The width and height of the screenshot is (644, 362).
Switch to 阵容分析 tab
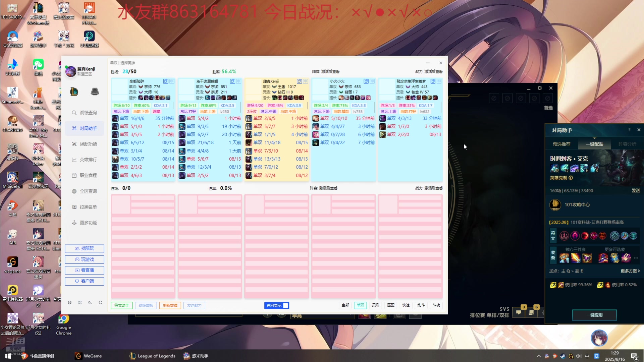click(x=627, y=144)
